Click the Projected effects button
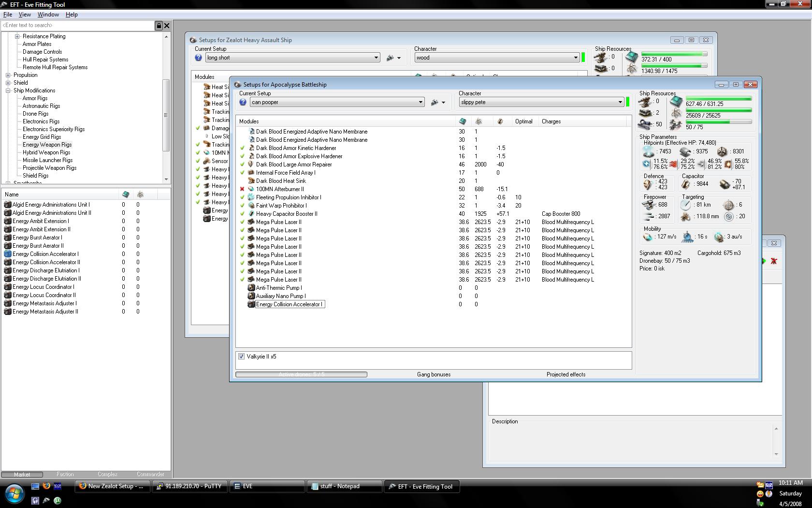This screenshot has height=508, width=812. (566, 374)
